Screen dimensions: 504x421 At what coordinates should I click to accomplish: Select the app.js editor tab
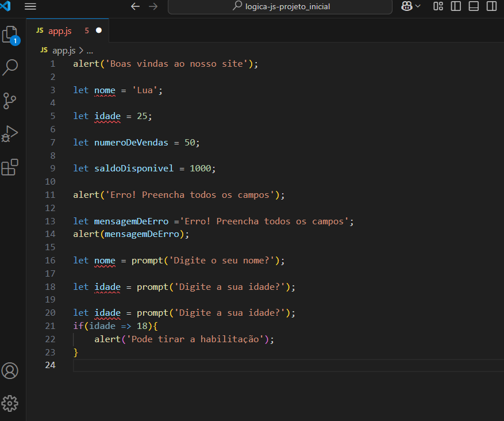67,30
